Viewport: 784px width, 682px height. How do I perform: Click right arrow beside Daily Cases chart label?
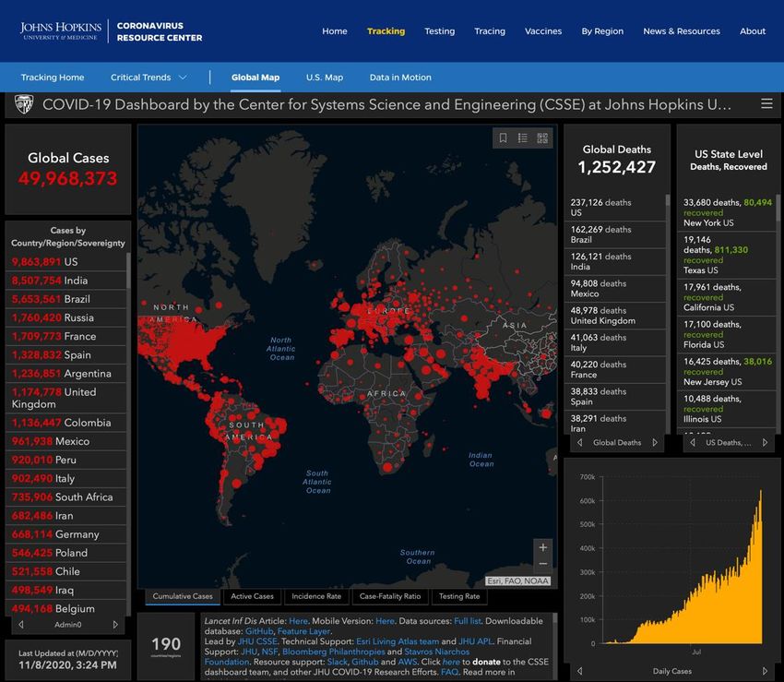point(765,671)
